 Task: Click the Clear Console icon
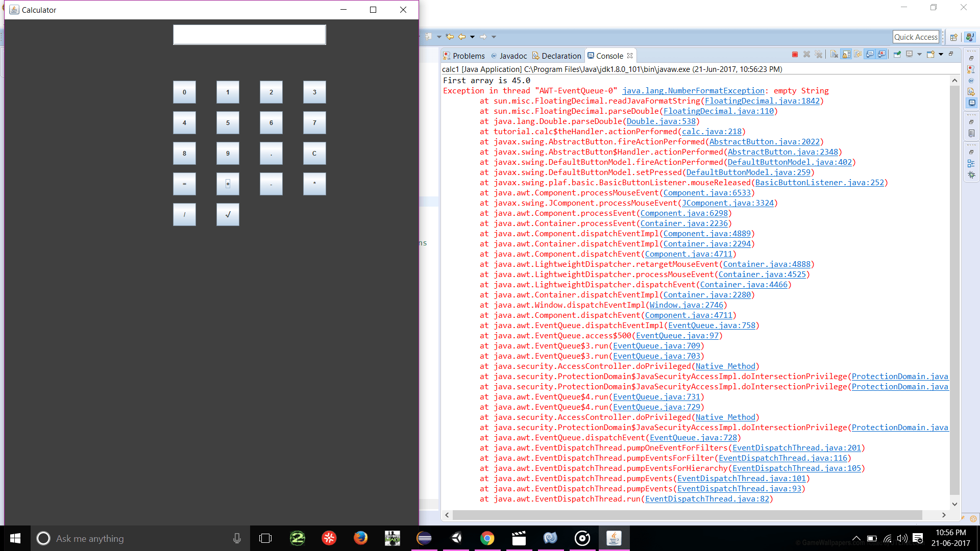coord(834,54)
